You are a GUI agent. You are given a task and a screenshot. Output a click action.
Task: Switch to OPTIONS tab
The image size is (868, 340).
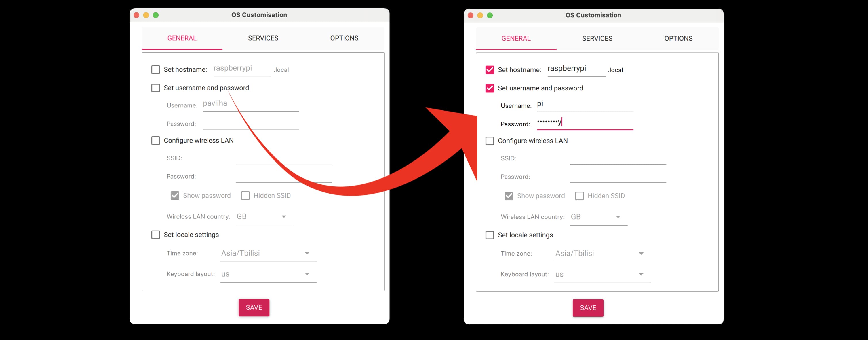tap(677, 38)
